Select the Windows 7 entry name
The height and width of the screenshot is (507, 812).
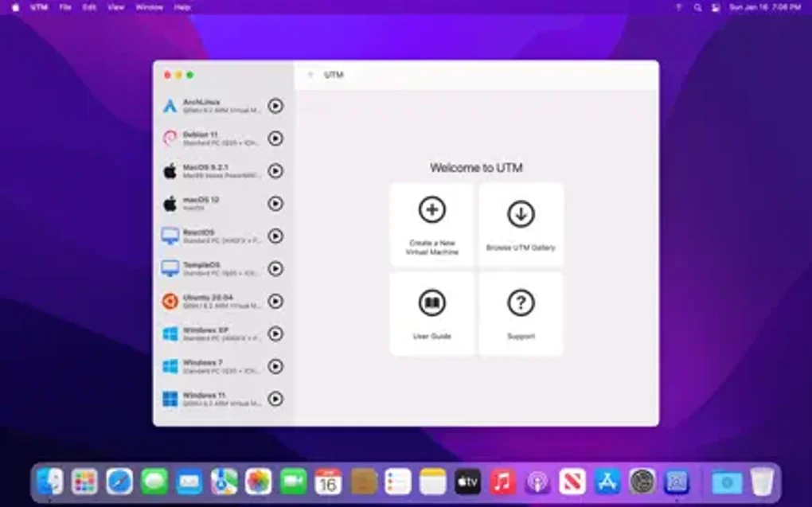coord(202,362)
